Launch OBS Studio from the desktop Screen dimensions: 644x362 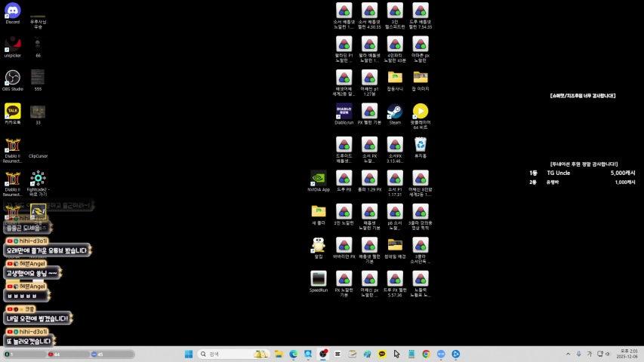(x=13, y=78)
